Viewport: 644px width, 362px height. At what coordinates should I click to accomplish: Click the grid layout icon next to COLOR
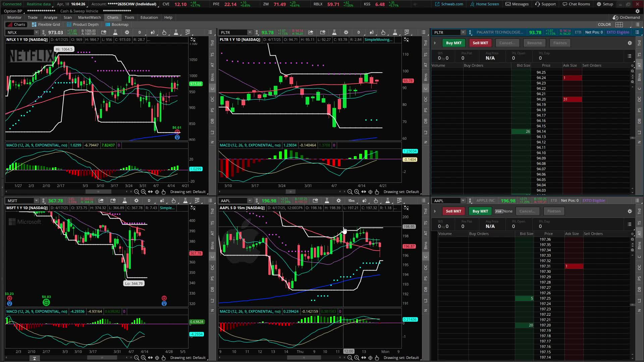coord(619,24)
